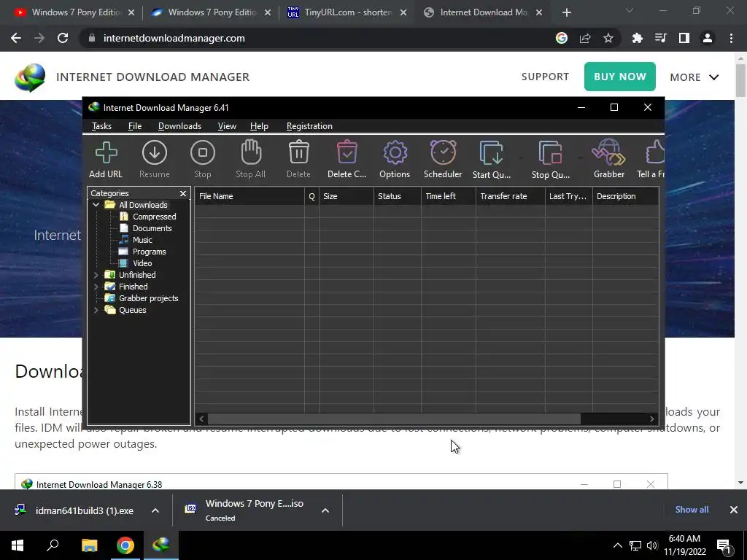Reload the current page
The height and width of the screenshot is (560, 747).
point(63,38)
